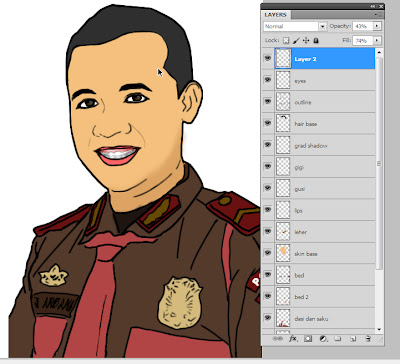Image resolution: width=400 pixels, height=364 pixels.
Task: Select the leher layer name
Action: (301, 232)
